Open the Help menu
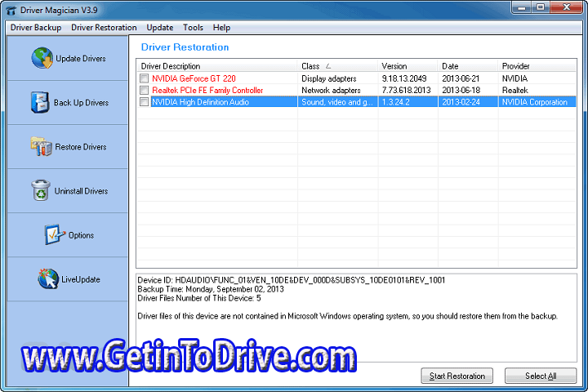Image resolution: width=588 pixels, height=392 pixels. (221, 28)
